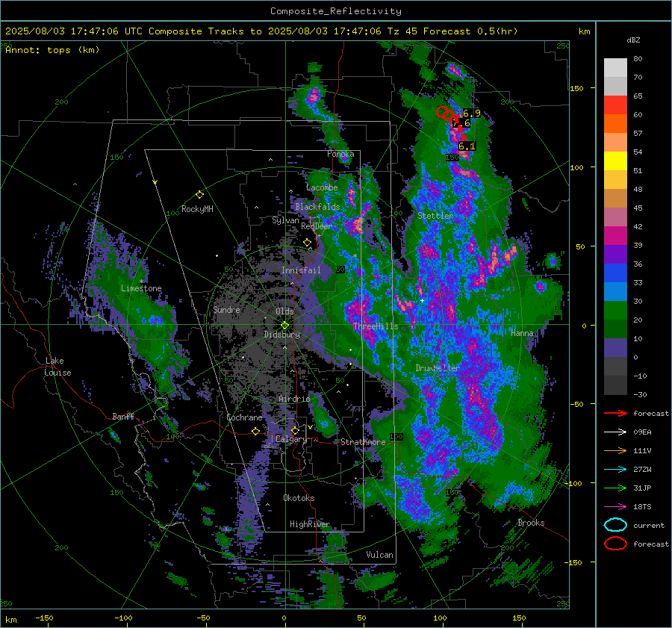Pick the bright green swatch in dBZ scale
672x628 pixels.
(615, 311)
